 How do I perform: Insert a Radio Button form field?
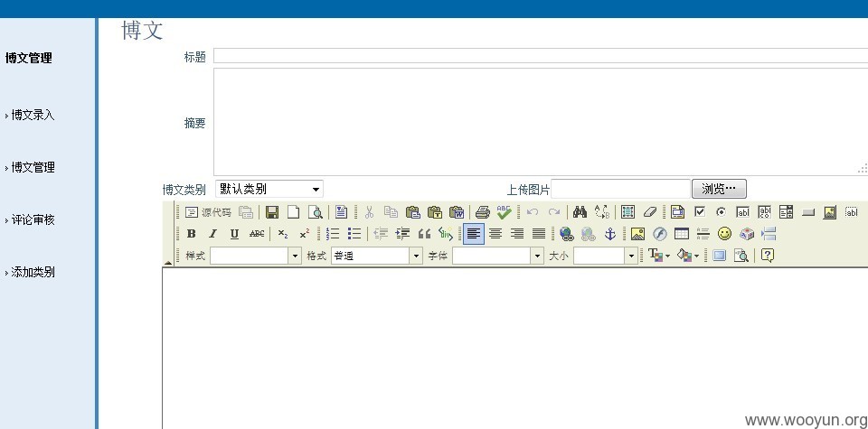click(x=721, y=212)
